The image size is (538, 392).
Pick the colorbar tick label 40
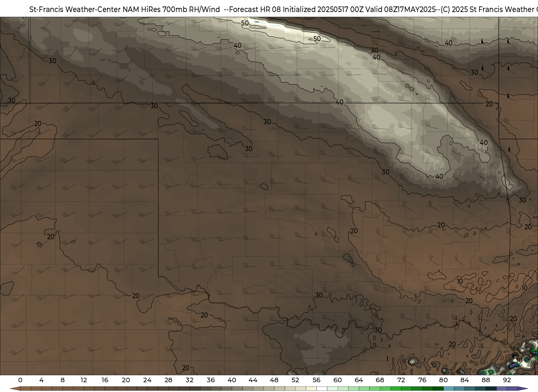tap(232, 380)
